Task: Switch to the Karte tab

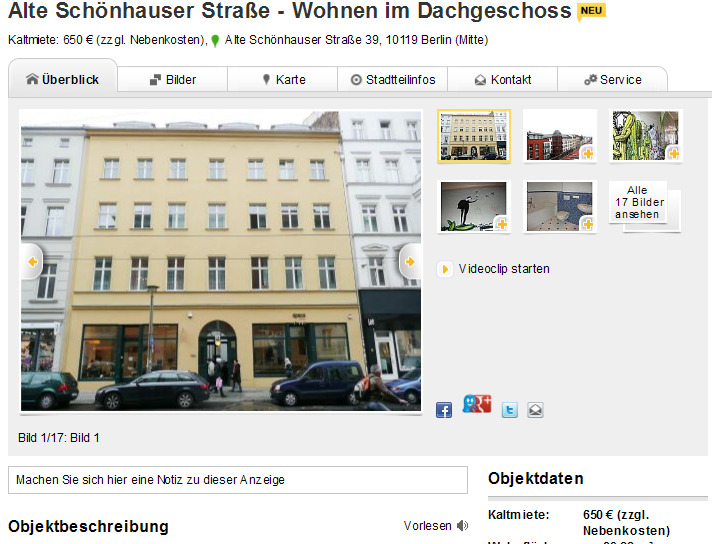Action: 282,79
